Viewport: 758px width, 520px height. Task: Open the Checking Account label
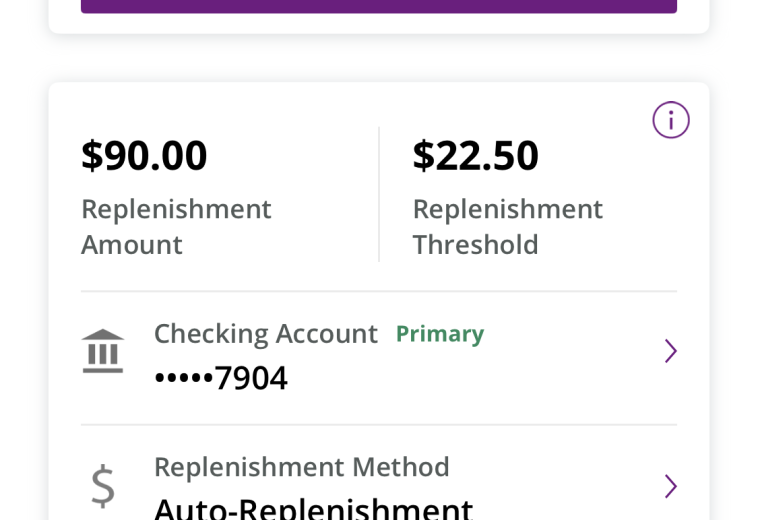(x=265, y=334)
